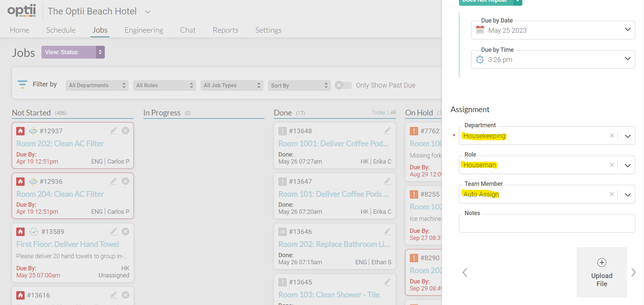
Task: Edit job #13616 with pencil icon
Action: pos(114,295)
